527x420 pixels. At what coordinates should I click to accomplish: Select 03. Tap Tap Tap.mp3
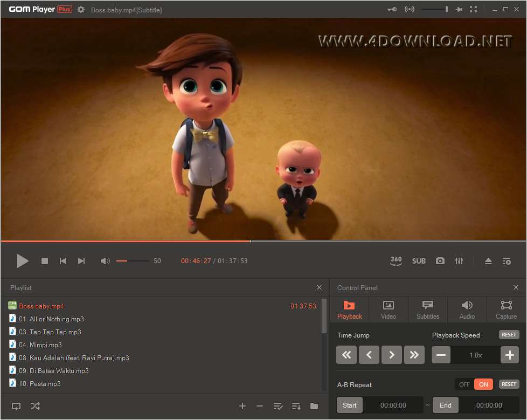click(162, 332)
